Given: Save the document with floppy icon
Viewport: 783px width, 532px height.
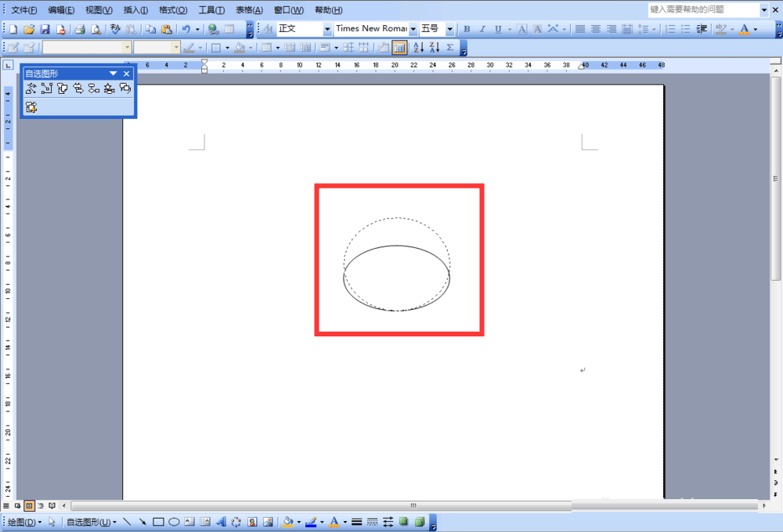Looking at the screenshot, I should tap(45, 30).
